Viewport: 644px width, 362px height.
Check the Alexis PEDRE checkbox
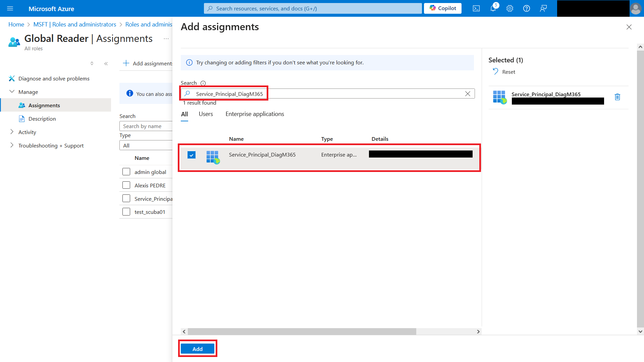pyautogui.click(x=126, y=185)
